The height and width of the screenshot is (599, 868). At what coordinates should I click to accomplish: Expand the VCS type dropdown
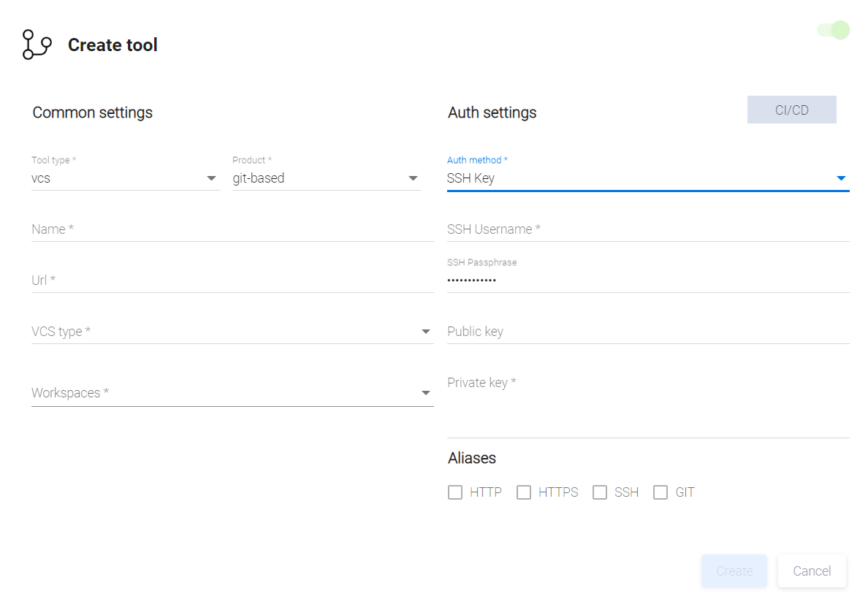click(x=232, y=332)
